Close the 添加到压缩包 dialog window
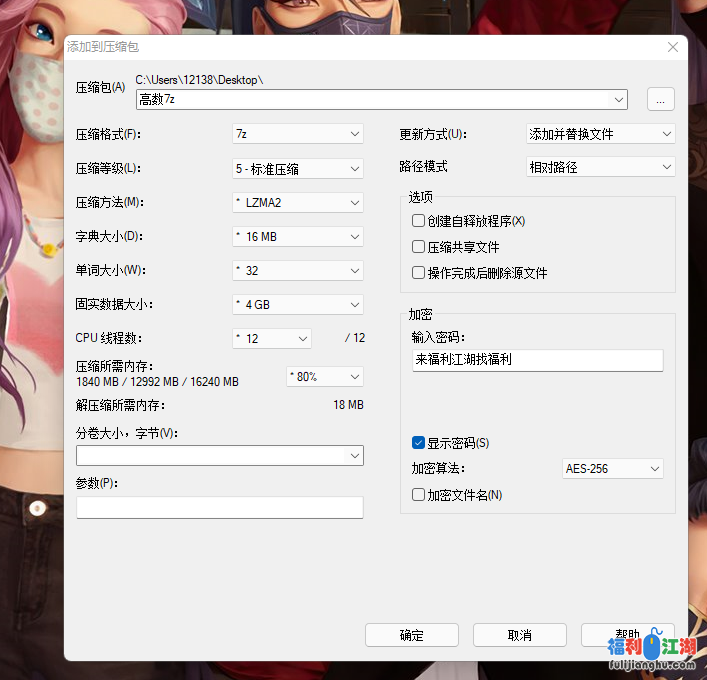 pos(672,47)
